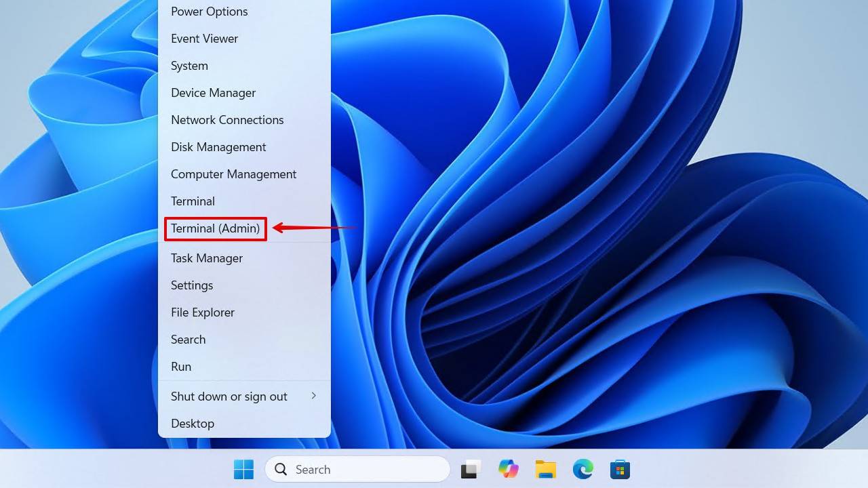Open Disk Management
The height and width of the screenshot is (488, 868).
click(x=218, y=147)
